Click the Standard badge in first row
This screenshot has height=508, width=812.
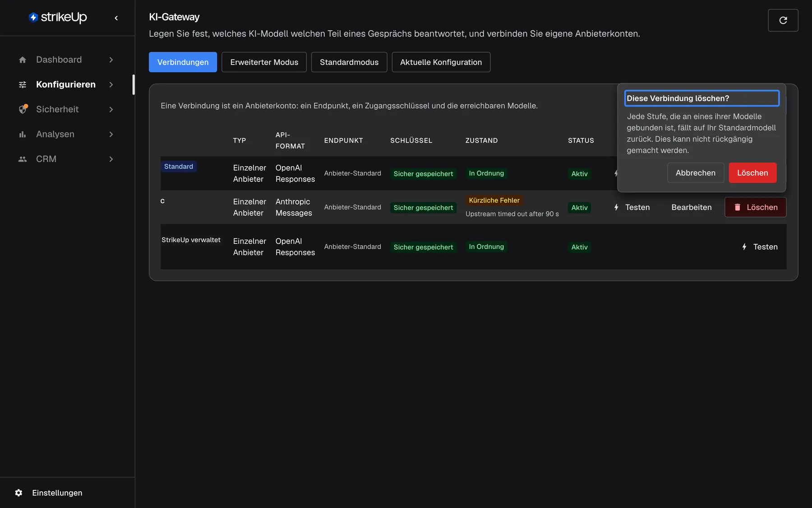tap(179, 167)
